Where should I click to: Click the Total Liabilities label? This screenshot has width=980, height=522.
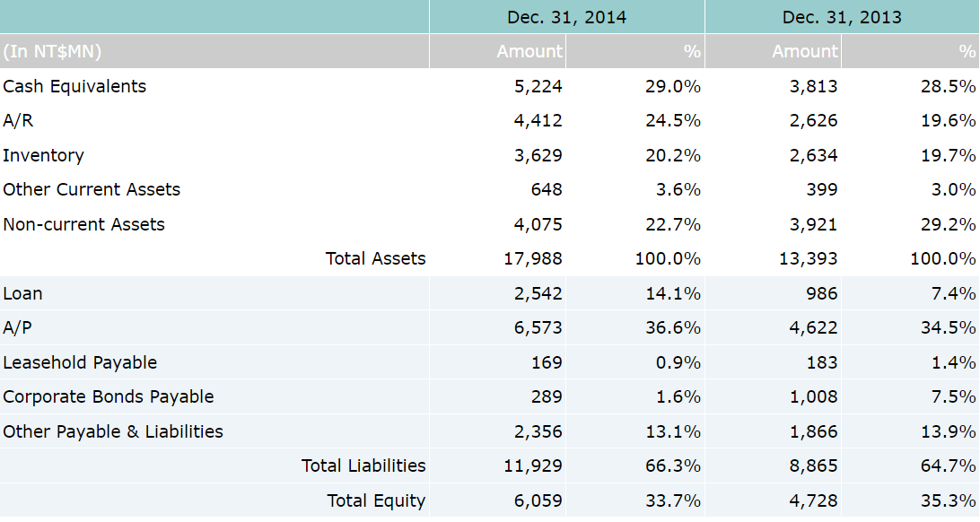(x=363, y=465)
